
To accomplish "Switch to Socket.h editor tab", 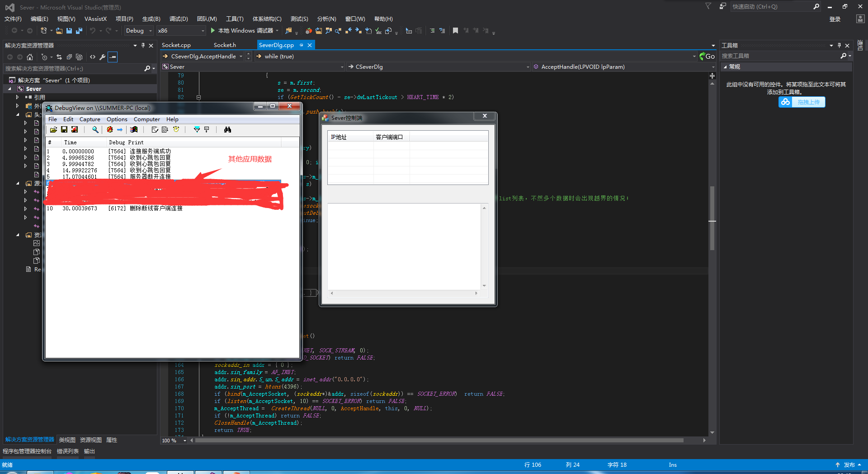I will [x=225, y=45].
